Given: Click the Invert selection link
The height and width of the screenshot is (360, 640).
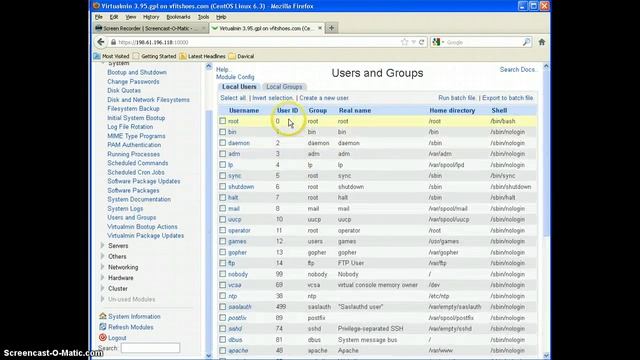Looking at the screenshot, I should (x=273, y=98).
